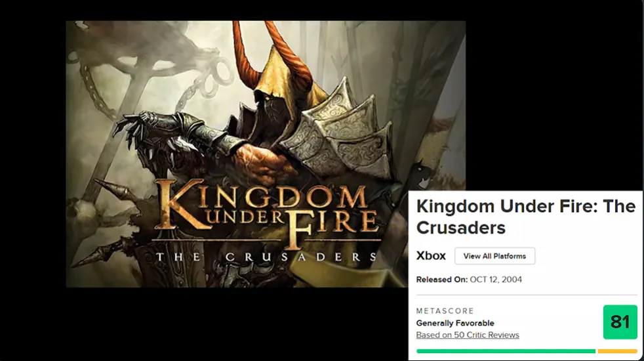Click the Kingdom Under Fire: The Crusaders heading
The image size is (644, 361).
pyautogui.click(x=526, y=217)
